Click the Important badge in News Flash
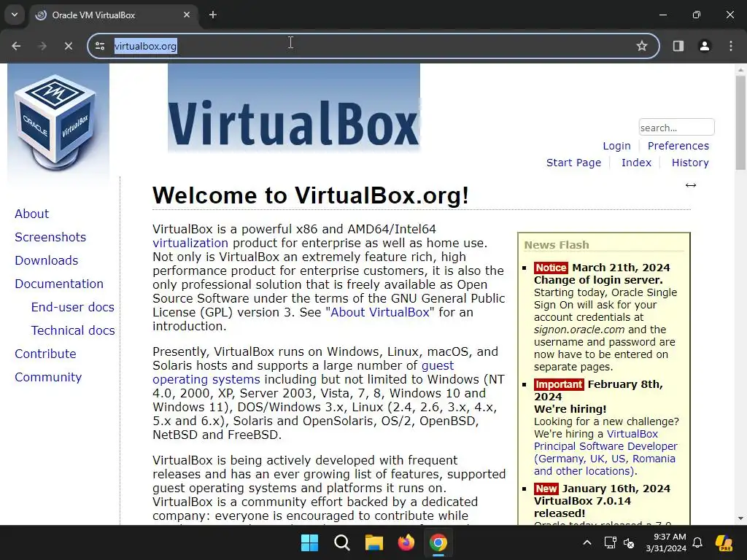This screenshot has width=747, height=560. [x=559, y=384]
